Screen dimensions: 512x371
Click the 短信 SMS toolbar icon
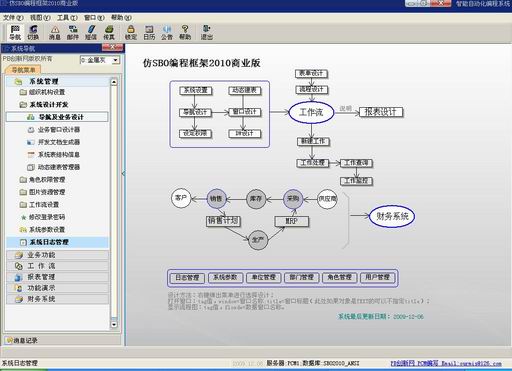click(91, 32)
